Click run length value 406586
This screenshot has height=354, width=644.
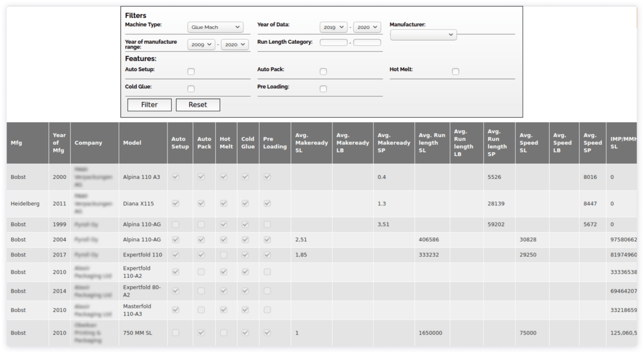(429, 240)
